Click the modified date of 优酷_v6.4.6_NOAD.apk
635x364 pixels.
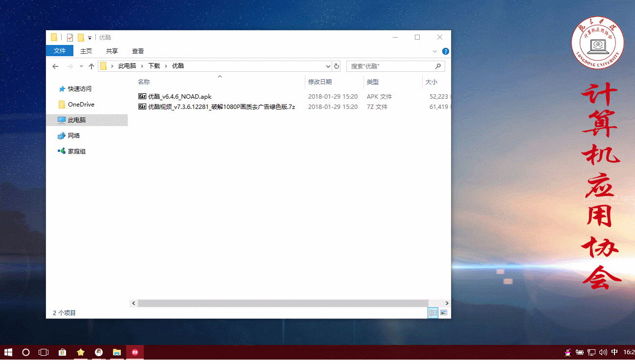coord(333,97)
